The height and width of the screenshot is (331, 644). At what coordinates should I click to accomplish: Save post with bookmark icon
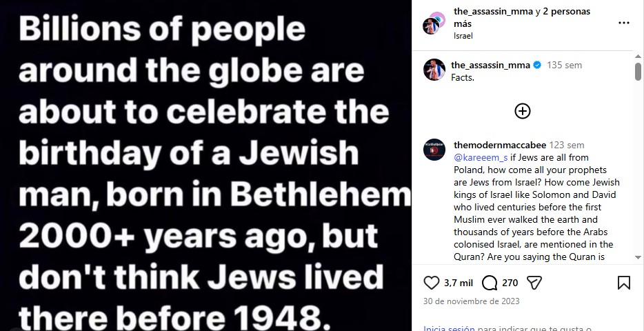[624, 283]
